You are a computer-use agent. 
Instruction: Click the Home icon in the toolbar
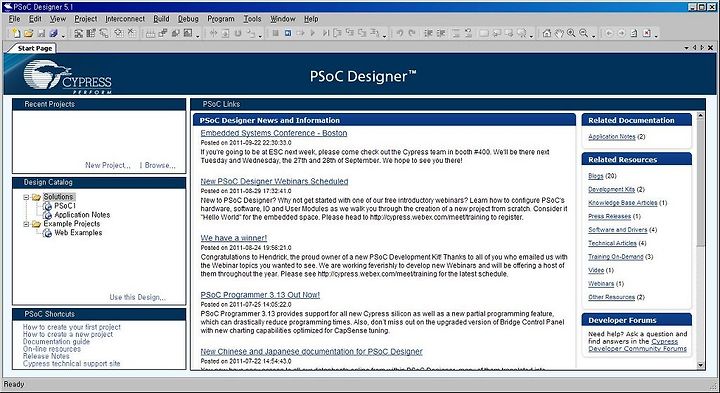click(546, 33)
